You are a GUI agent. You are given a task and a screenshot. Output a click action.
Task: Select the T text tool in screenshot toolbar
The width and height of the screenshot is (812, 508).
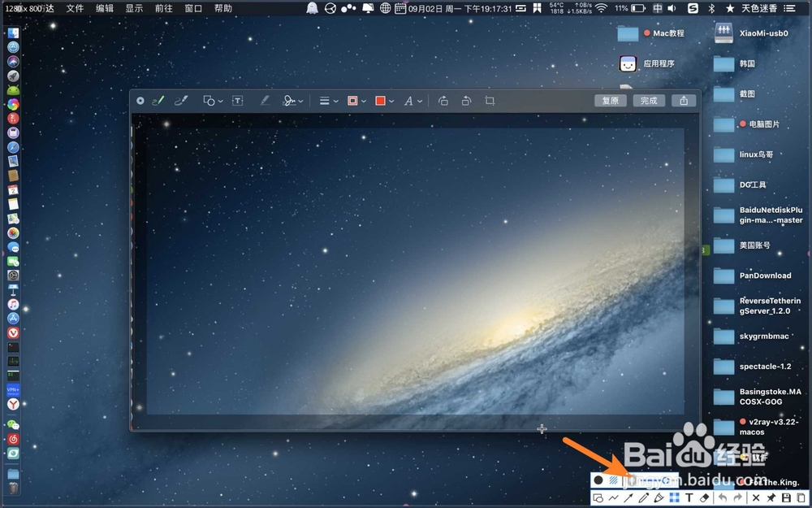689,498
